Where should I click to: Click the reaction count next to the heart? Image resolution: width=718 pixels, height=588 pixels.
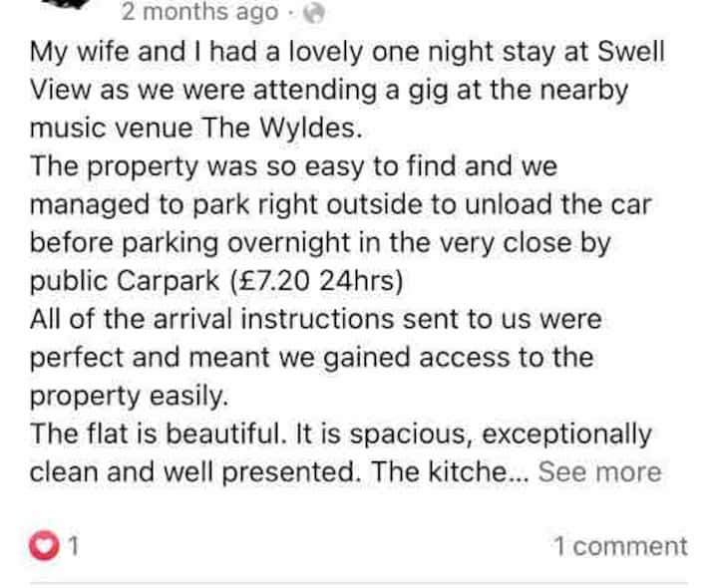pyautogui.click(x=74, y=546)
